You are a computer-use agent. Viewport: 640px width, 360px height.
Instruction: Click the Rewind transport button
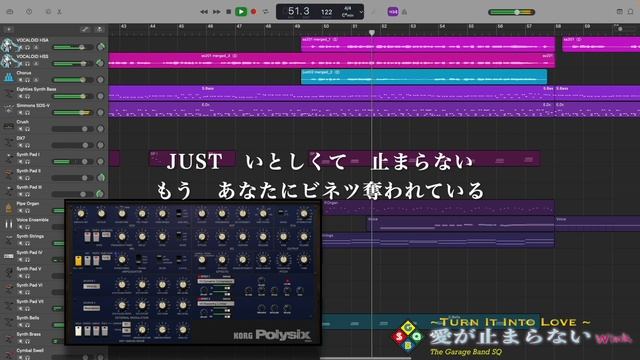[x=204, y=12]
